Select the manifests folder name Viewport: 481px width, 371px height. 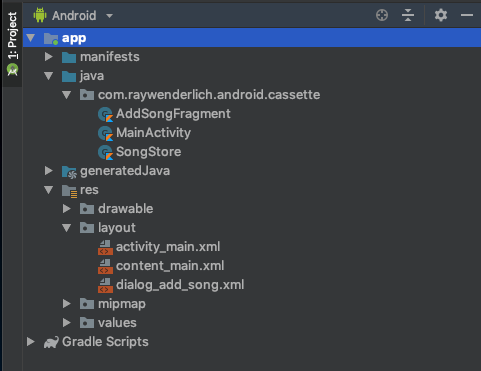click(x=110, y=57)
